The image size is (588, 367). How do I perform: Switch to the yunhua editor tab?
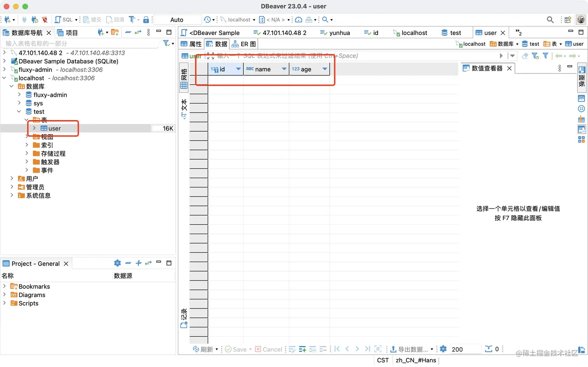pyautogui.click(x=335, y=33)
